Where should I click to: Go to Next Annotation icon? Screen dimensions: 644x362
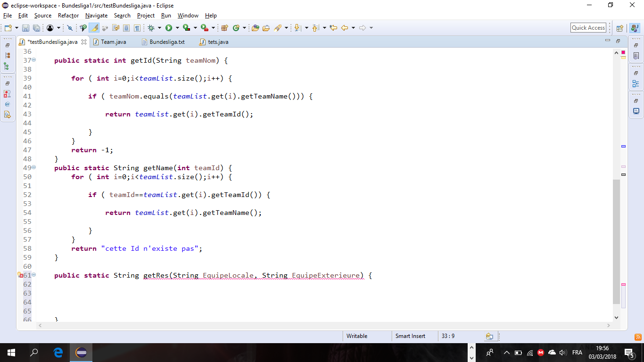297,28
